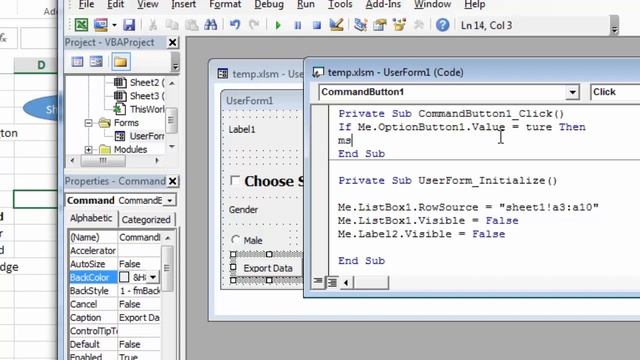Select the AutoSize property row
The width and height of the screenshot is (640, 360).
(x=115, y=264)
